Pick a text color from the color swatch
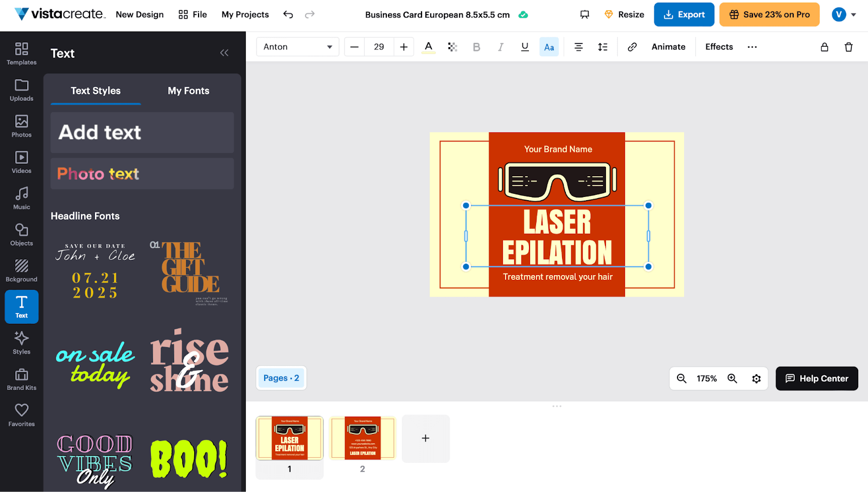The image size is (868, 492). (428, 47)
